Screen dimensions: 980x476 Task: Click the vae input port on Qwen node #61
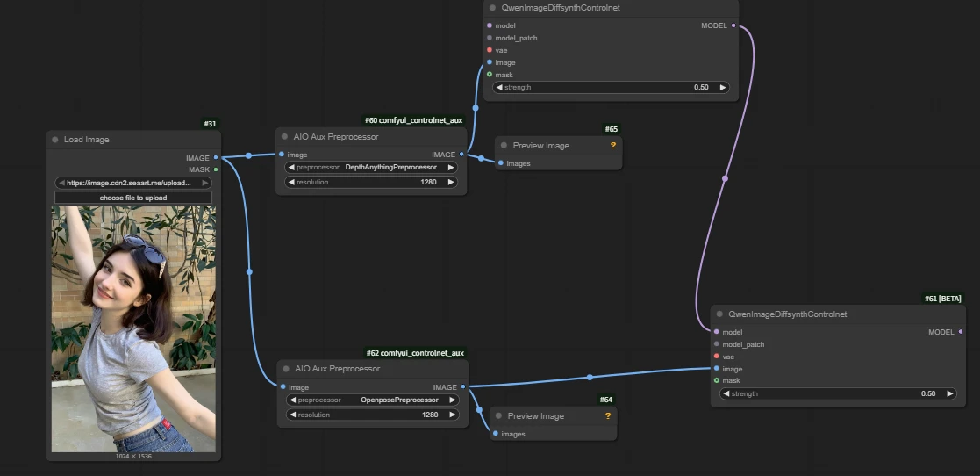[x=716, y=357]
